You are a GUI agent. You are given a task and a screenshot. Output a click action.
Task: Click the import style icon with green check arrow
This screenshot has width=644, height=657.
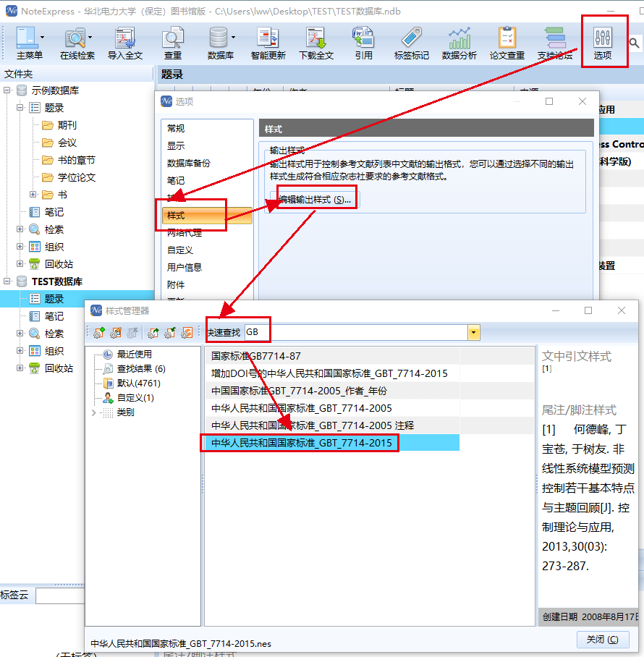(x=170, y=333)
